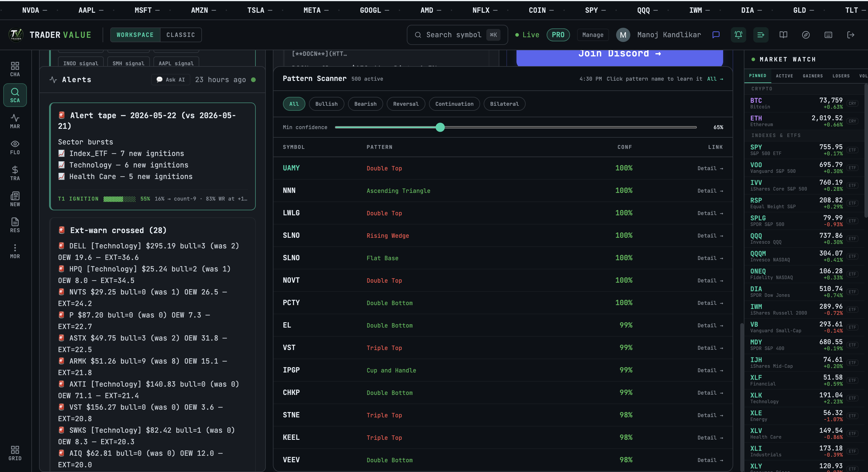868x472 pixels.
Task: Click the T1 IGNITION progress bar
Action: click(x=119, y=199)
